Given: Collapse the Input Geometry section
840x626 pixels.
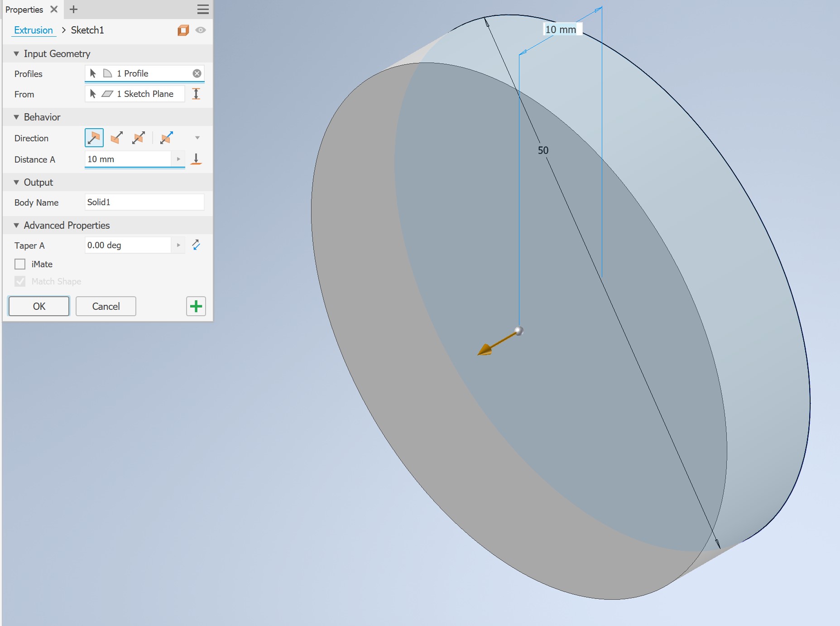Looking at the screenshot, I should [x=16, y=53].
